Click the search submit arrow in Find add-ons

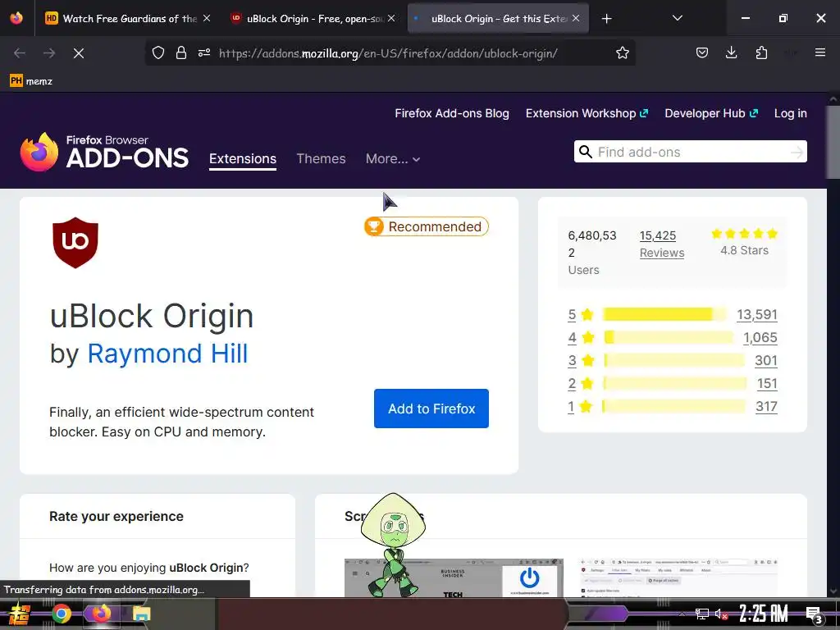click(x=797, y=153)
